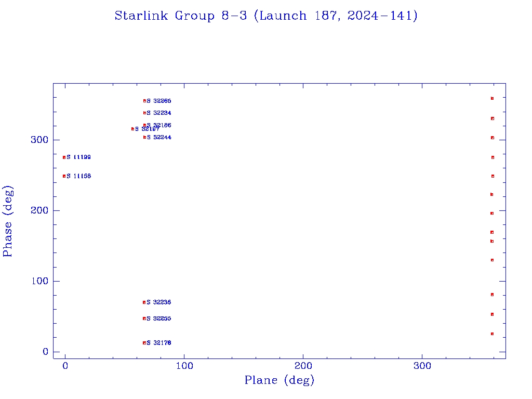Click the red marker beside S 32236
Viewport: 532px width, 399px height.
tap(144, 302)
